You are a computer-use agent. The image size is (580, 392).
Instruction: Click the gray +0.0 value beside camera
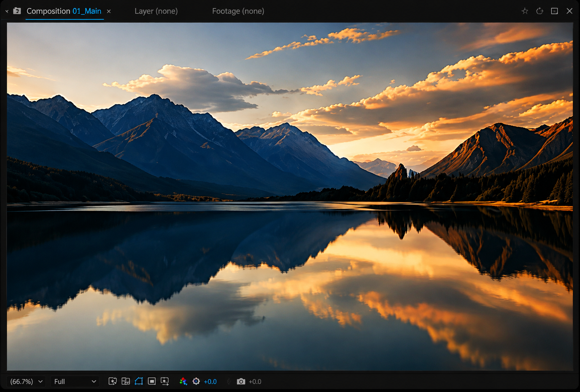point(255,382)
